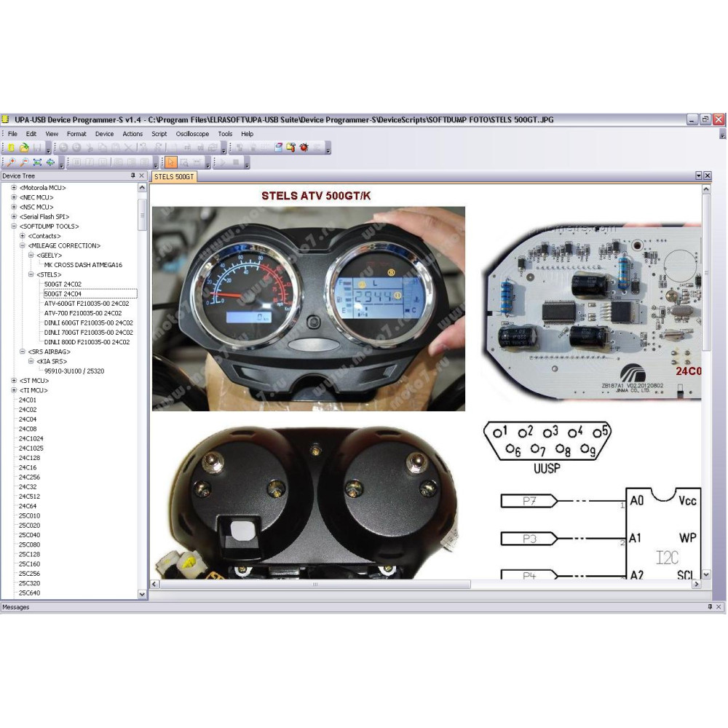Select the 24C1024 device entry

31,438
